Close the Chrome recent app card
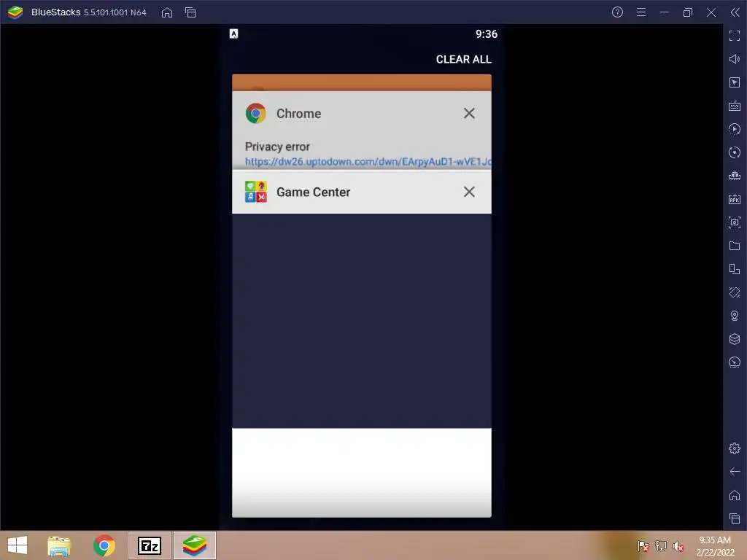This screenshot has height=560, width=747. [x=469, y=113]
